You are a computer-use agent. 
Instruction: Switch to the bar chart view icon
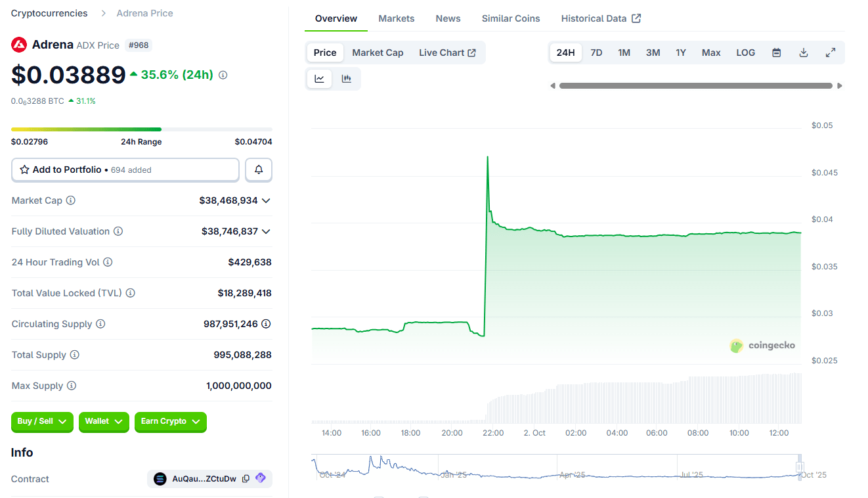(x=347, y=78)
